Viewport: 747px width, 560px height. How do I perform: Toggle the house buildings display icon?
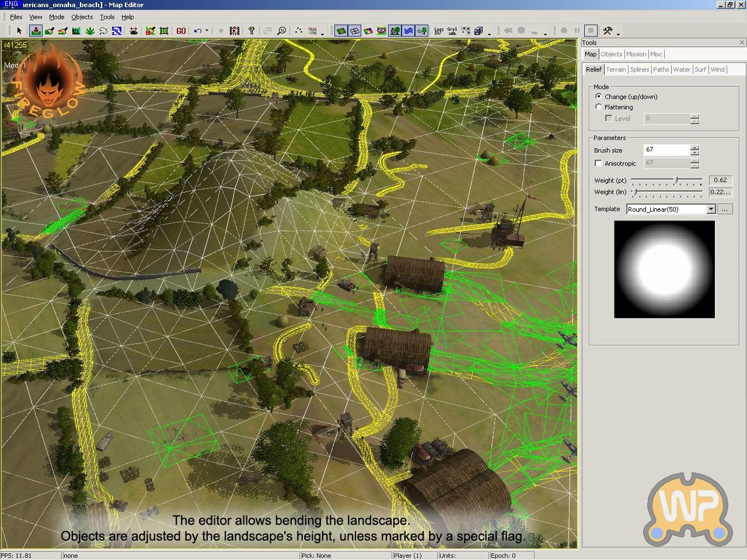(x=395, y=30)
